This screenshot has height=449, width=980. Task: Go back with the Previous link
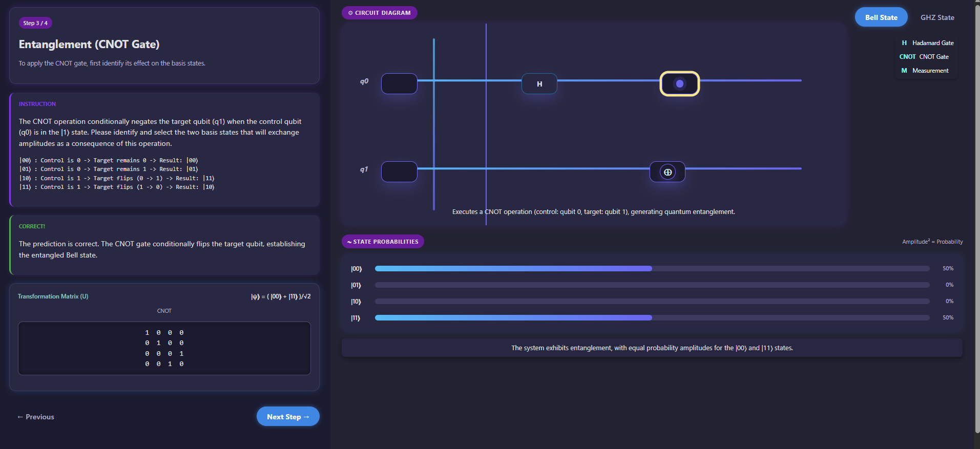pos(36,417)
